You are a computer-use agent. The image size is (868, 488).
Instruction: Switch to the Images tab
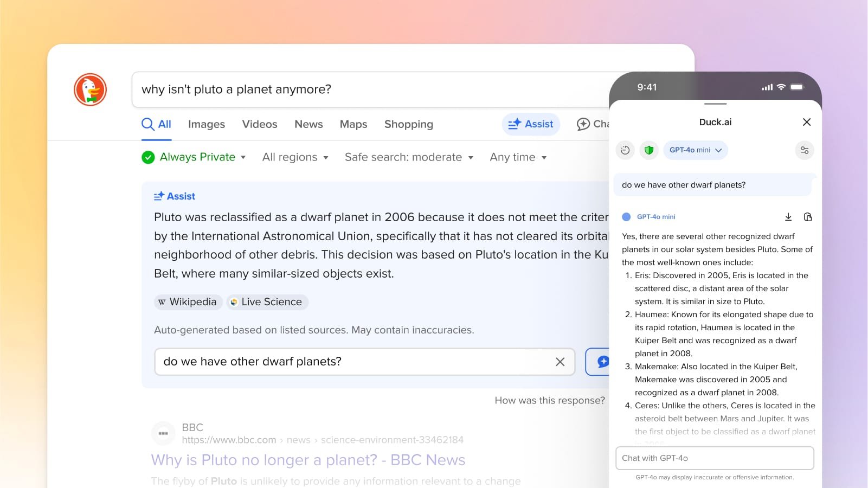206,124
